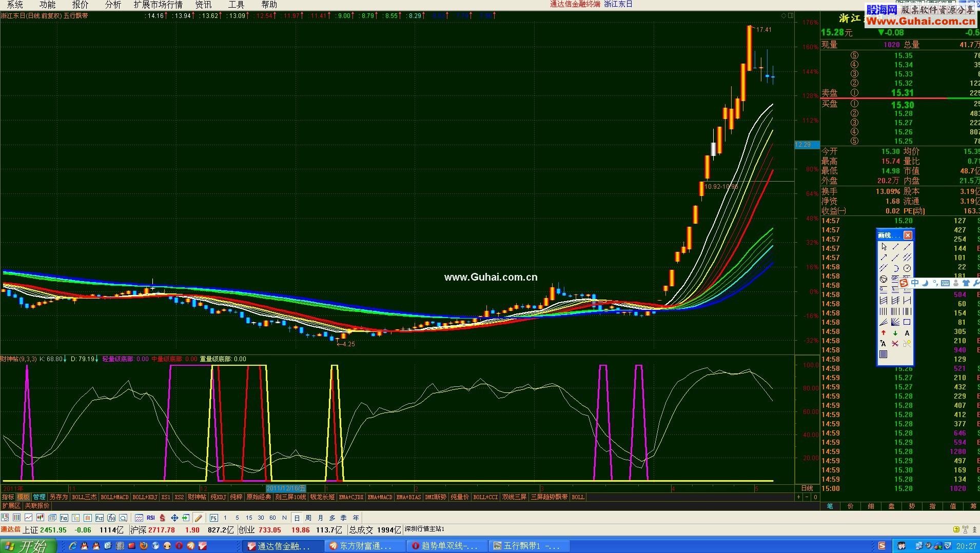Select 60-minute chart period
The width and height of the screenshot is (980, 553).
click(272, 518)
